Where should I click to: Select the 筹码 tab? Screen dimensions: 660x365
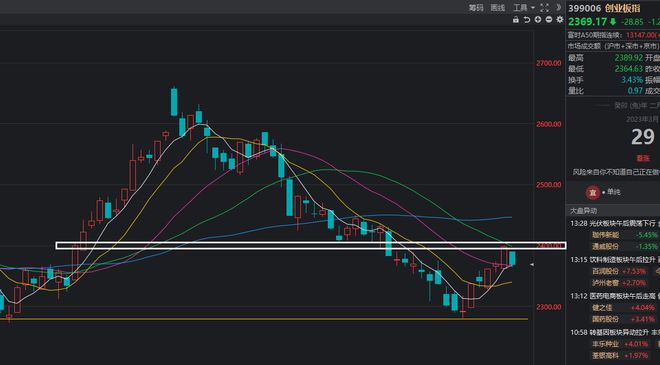coord(476,8)
